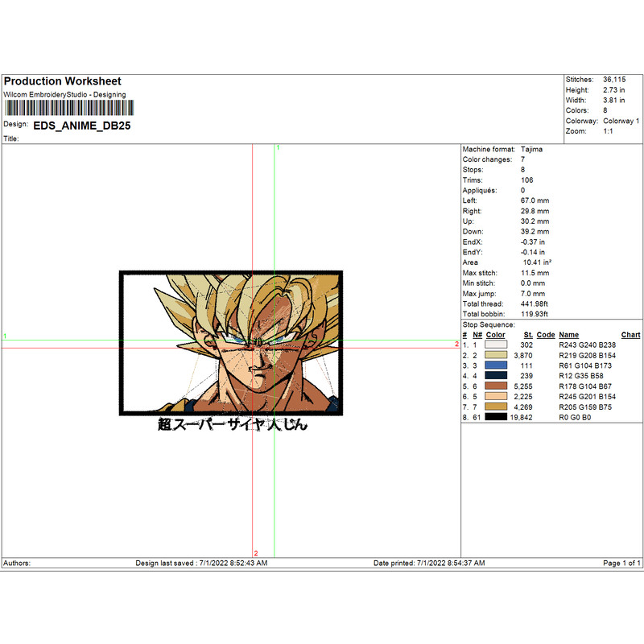Viewport: 644px width, 644px height.
Task: Select the design name EDS_ANIME_DB25
Action: click(84, 125)
